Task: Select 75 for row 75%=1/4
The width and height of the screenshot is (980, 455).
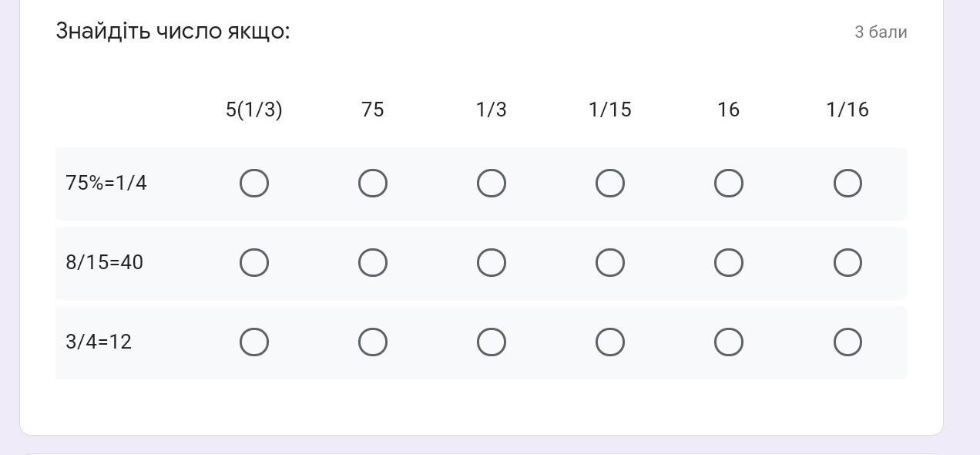Action: [x=373, y=184]
